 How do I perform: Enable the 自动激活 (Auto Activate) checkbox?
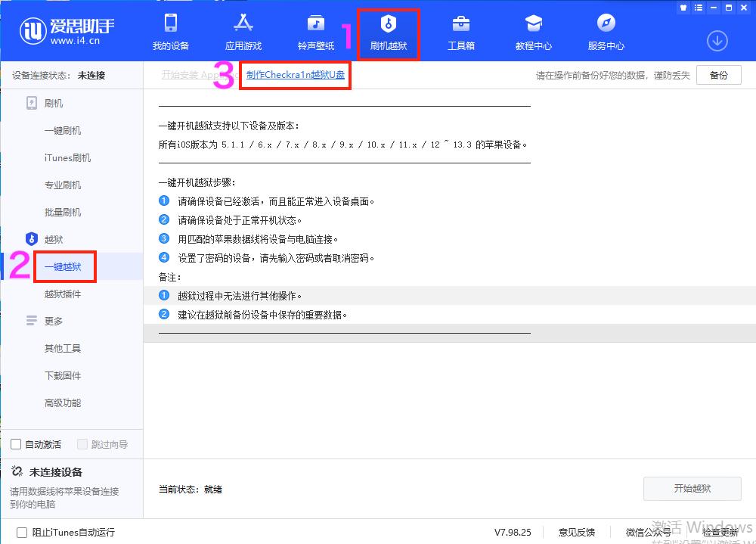click(x=17, y=444)
